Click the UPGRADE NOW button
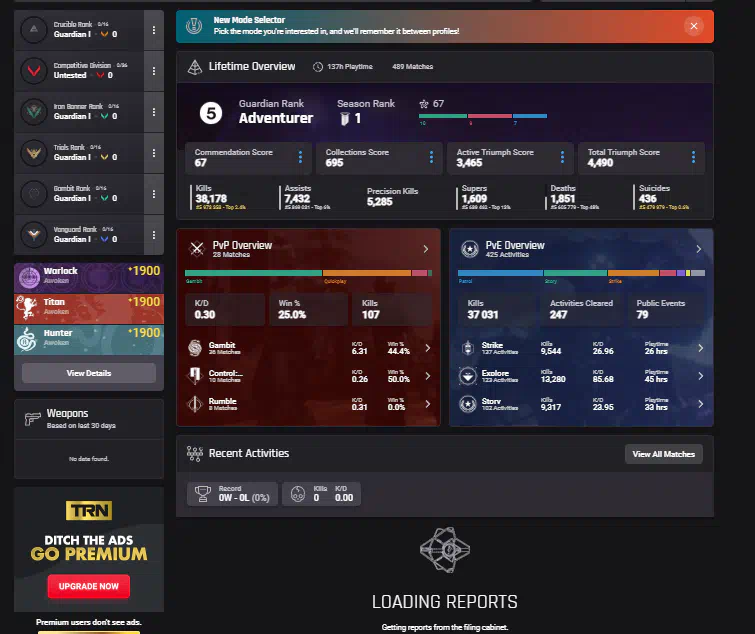 click(89, 586)
